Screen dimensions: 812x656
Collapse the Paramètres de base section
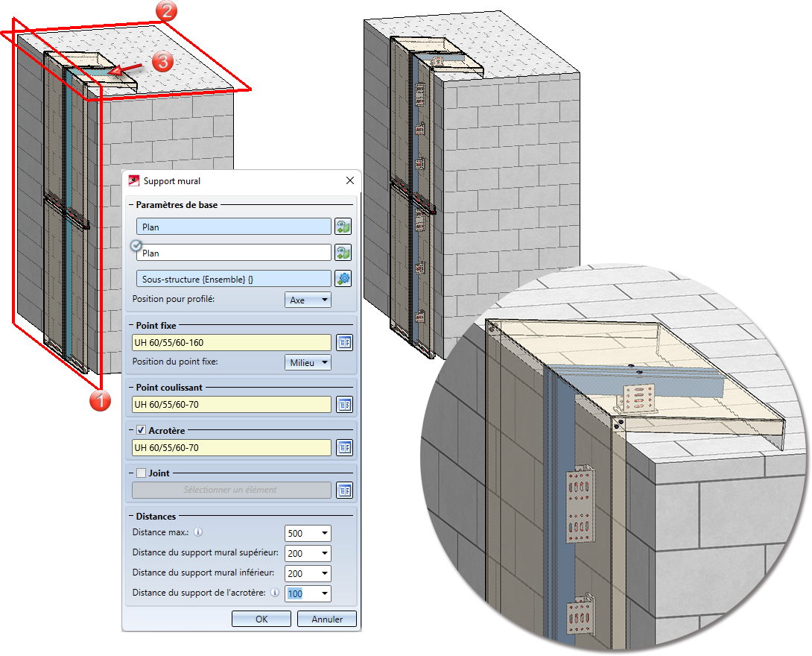coord(131,205)
